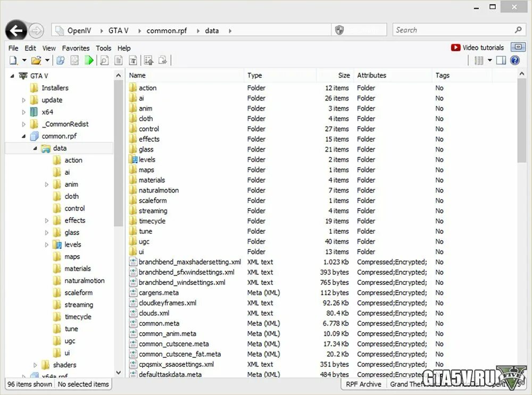Expand the _CommonRedist tree node

tap(24, 124)
